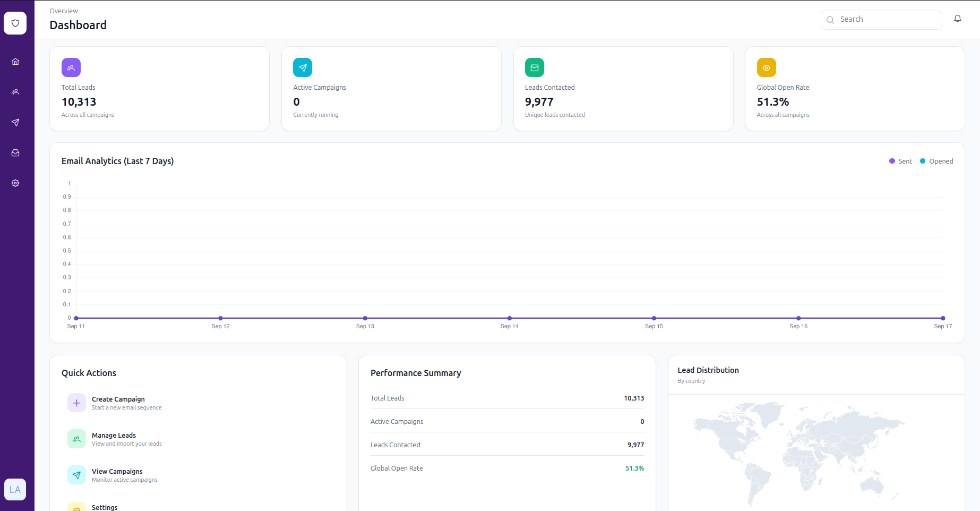Open the Campaigns paper-plane sidebar icon

[15, 123]
